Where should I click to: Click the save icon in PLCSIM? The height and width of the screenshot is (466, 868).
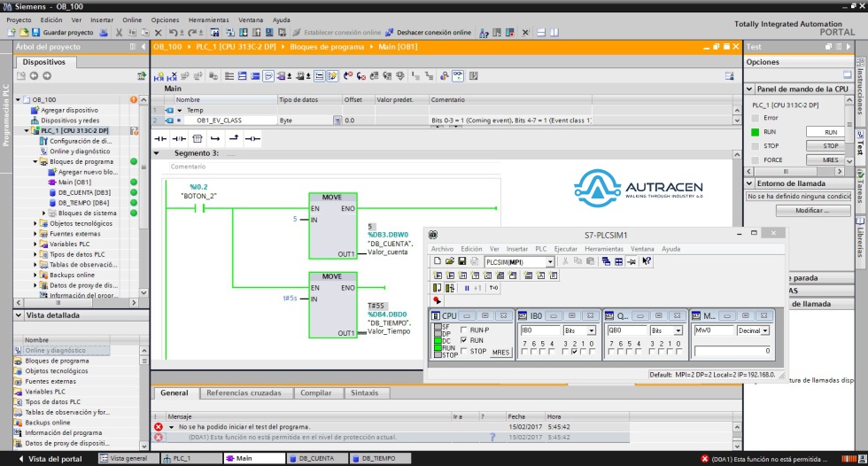[x=461, y=261]
